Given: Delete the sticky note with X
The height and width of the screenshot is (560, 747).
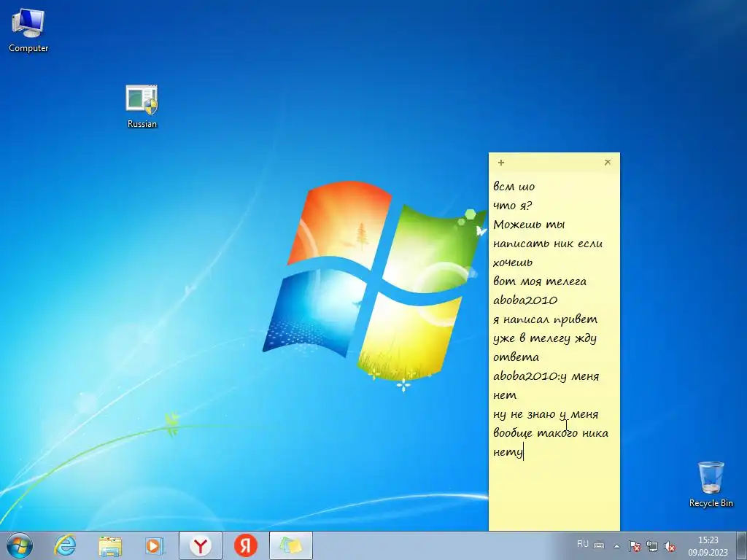Looking at the screenshot, I should 608,163.
